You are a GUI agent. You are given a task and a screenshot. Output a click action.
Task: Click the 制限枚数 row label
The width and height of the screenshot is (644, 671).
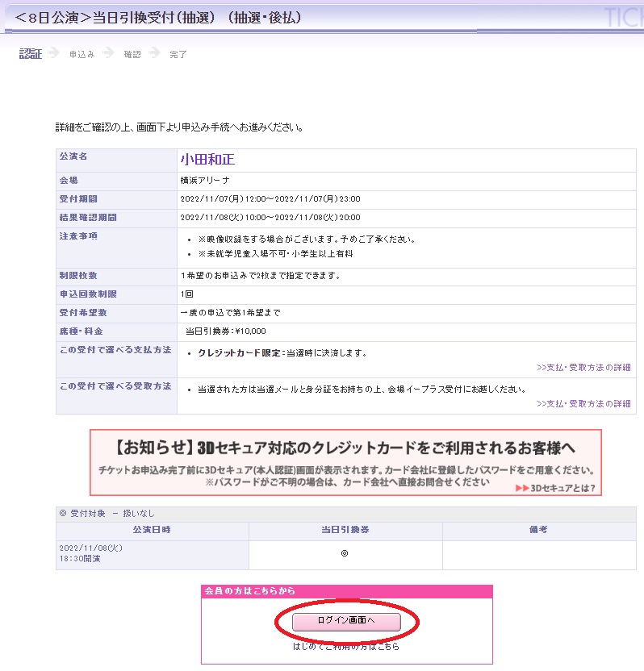pyautogui.click(x=78, y=276)
